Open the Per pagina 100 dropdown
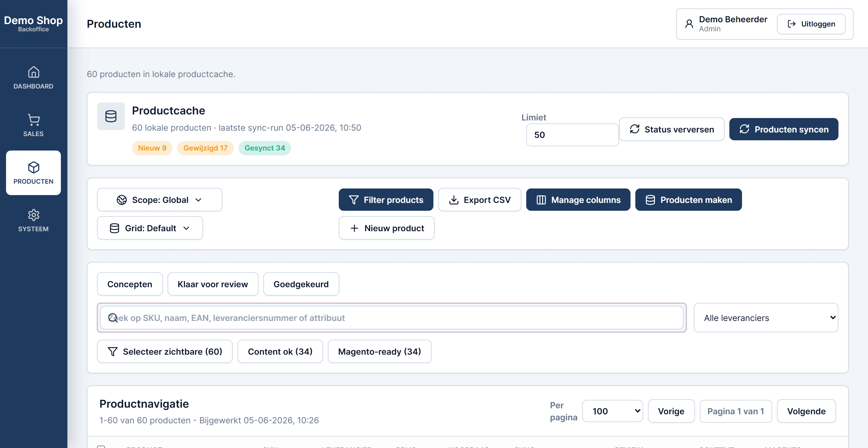Image resolution: width=868 pixels, height=448 pixels. pos(612,411)
